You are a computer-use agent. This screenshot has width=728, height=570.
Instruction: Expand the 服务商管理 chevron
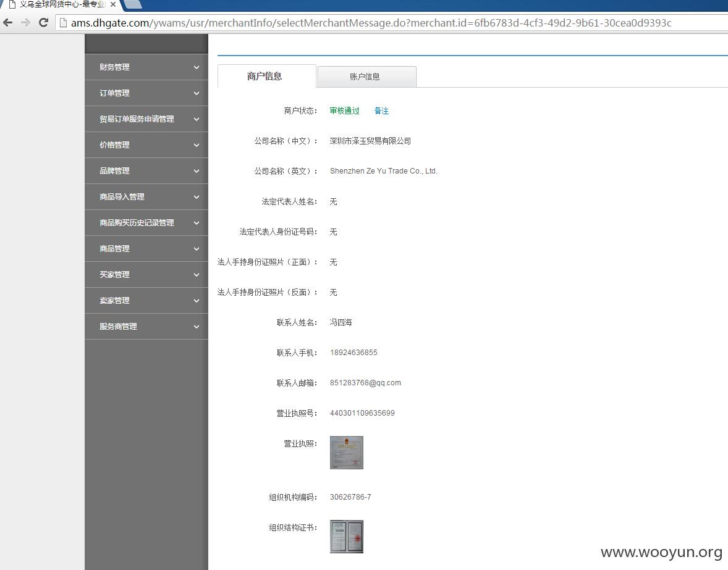pyautogui.click(x=197, y=327)
